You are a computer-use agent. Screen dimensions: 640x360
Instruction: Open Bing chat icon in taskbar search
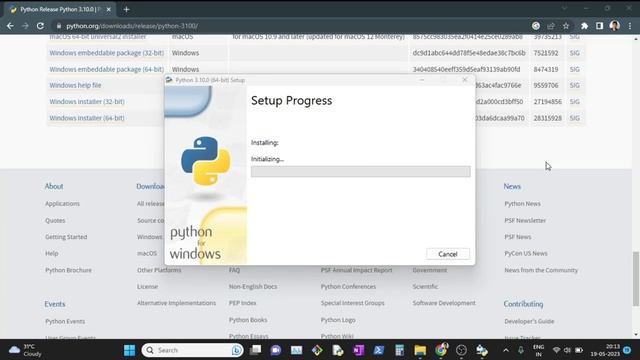(236, 350)
